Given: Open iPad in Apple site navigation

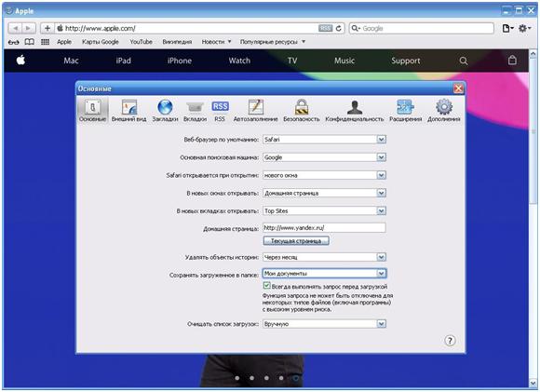Looking at the screenshot, I should [123, 61].
